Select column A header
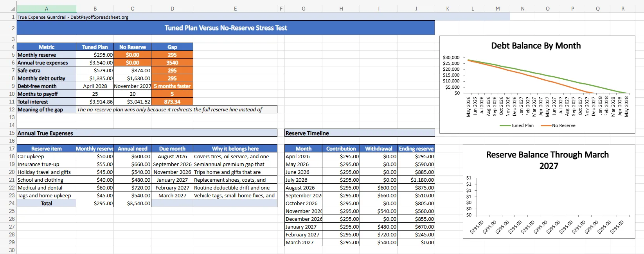644x254 pixels. (x=47, y=9)
